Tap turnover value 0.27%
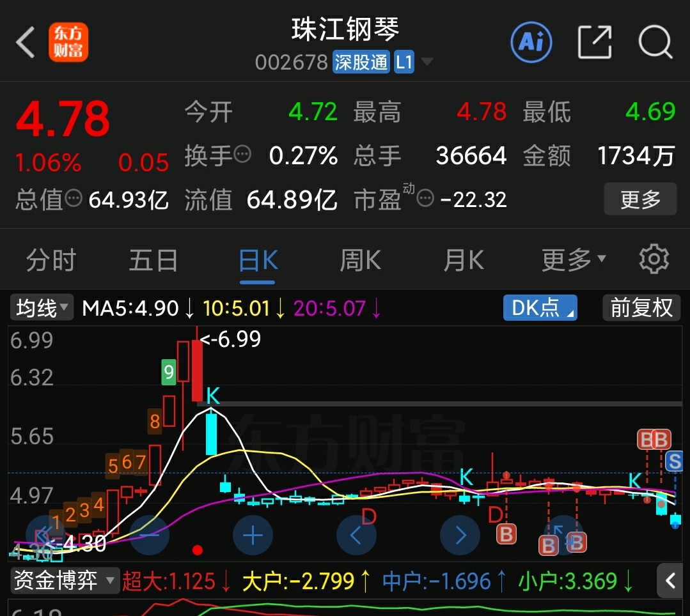Viewport: 690px width, 616px height. [303, 156]
